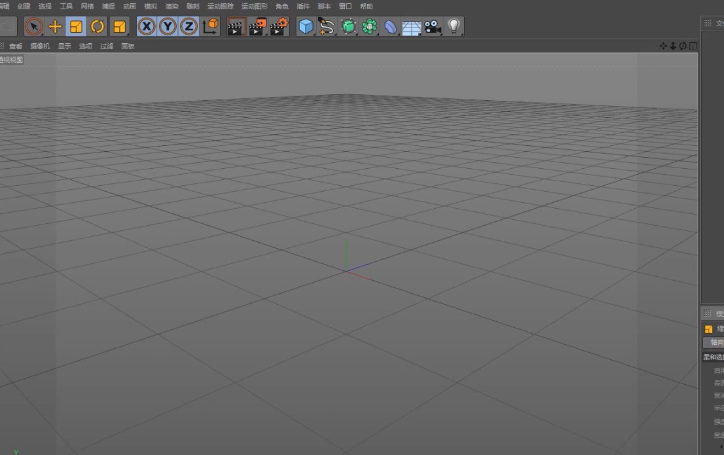Click viewport pan navigation icon

tap(663, 46)
